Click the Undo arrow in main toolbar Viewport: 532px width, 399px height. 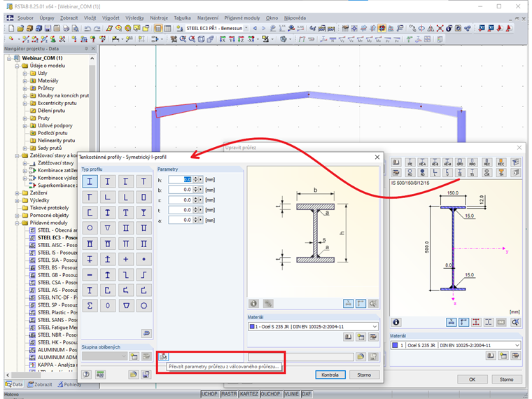(x=87, y=29)
